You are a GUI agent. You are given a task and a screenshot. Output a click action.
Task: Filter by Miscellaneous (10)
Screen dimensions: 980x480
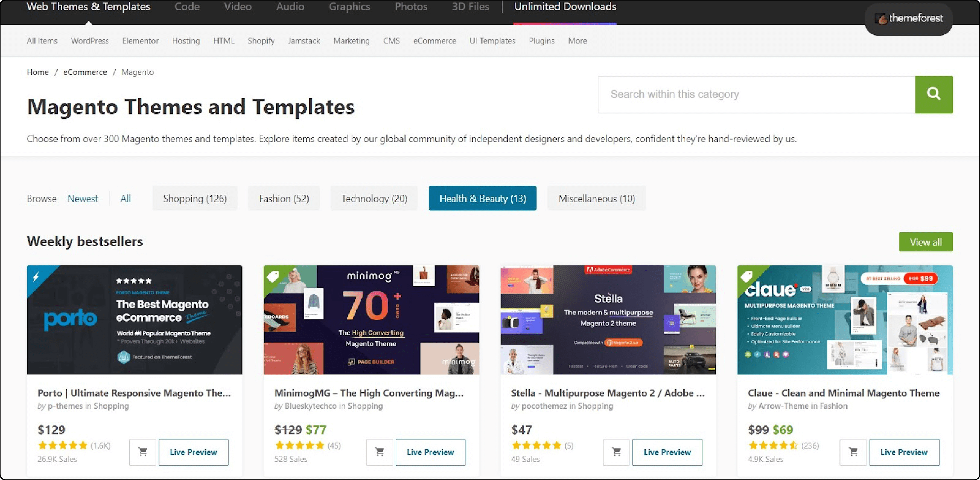[x=597, y=198]
